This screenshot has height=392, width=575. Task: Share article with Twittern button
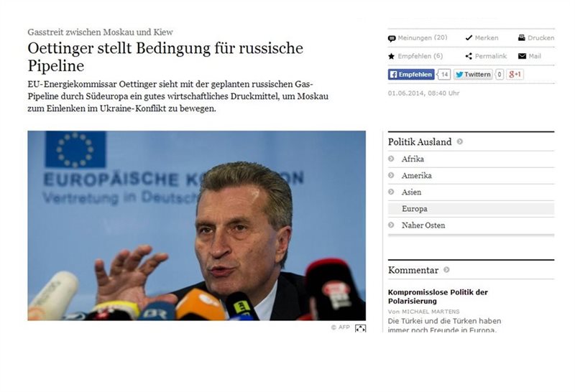pos(473,75)
